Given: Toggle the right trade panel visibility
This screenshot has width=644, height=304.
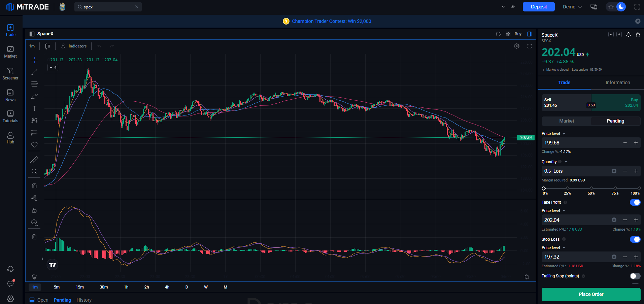Looking at the screenshot, I should (x=530, y=34).
